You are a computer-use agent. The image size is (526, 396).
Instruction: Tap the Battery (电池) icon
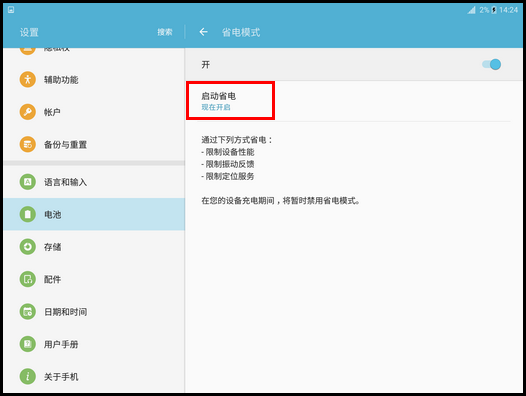point(28,214)
